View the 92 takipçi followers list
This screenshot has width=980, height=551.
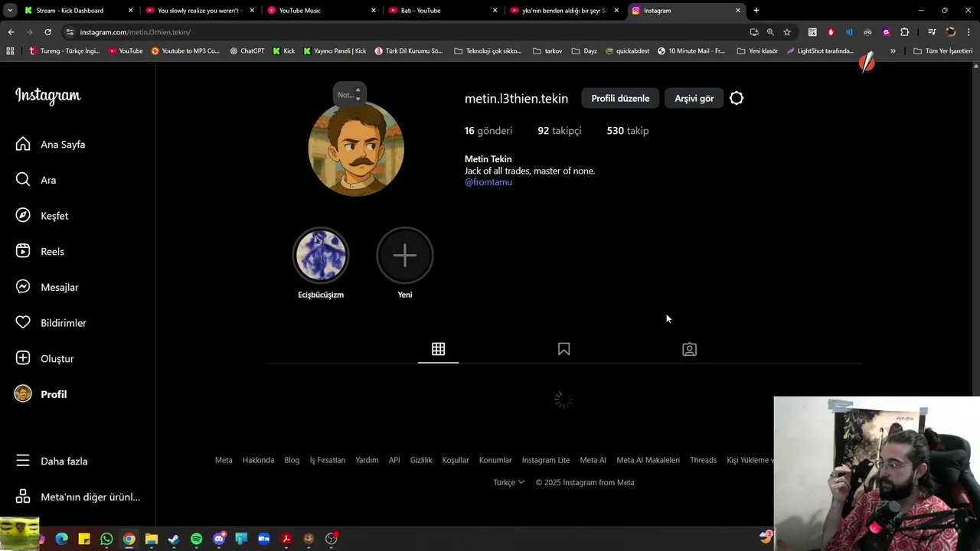pyautogui.click(x=559, y=131)
